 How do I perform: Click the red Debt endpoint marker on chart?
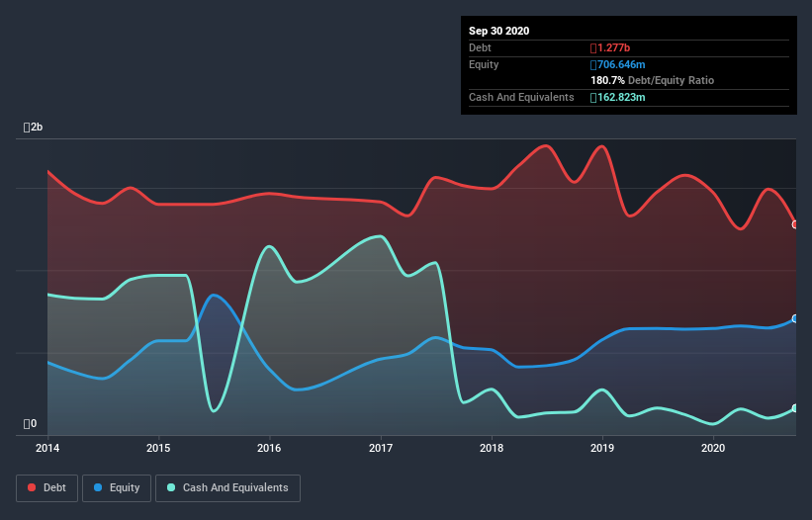coord(795,224)
